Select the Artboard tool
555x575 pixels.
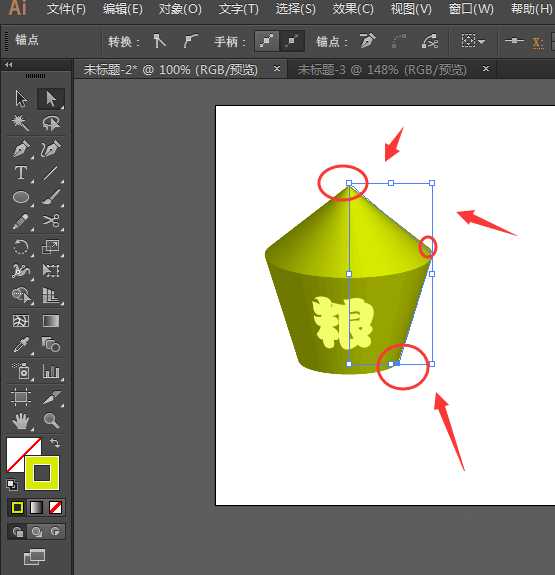click(21, 397)
